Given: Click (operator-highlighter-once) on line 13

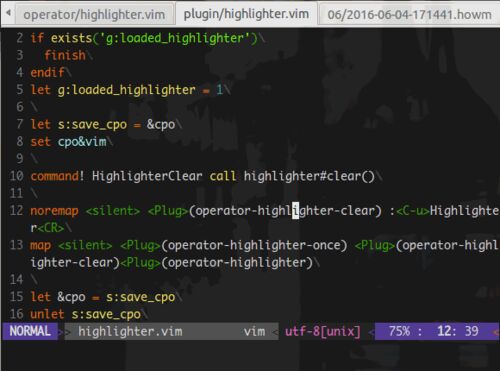Looking at the screenshot, I should point(254,245).
